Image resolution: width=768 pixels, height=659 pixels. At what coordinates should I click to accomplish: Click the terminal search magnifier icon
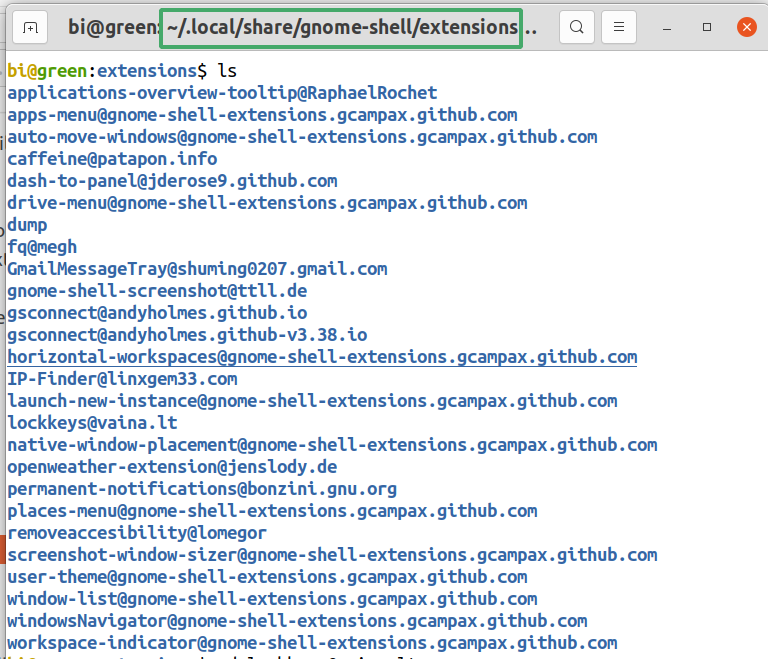tap(576, 28)
